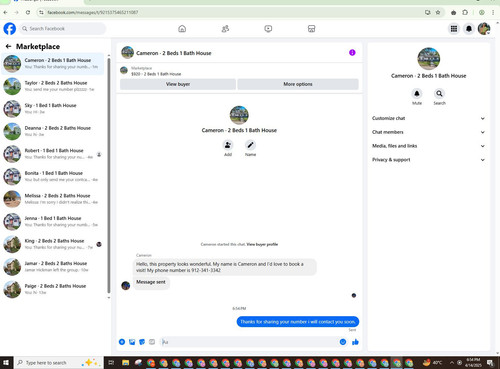Open account profile picture menu

click(484, 29)
